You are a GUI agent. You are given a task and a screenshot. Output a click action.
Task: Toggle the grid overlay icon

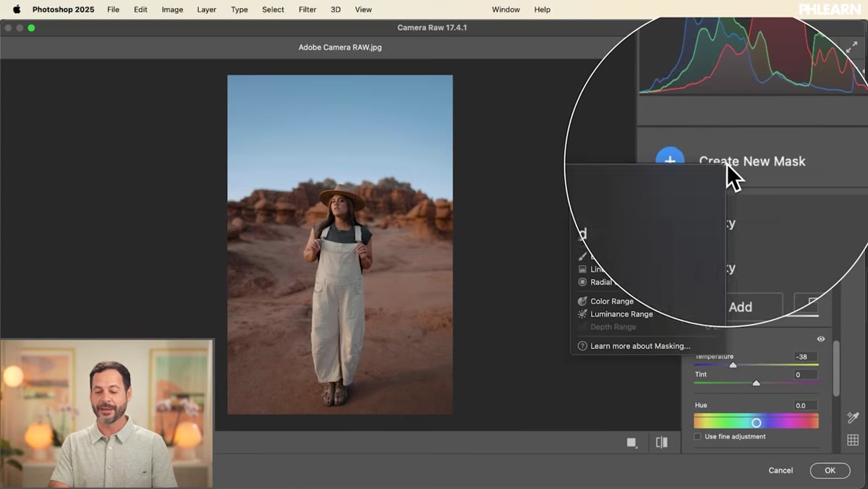853,440
